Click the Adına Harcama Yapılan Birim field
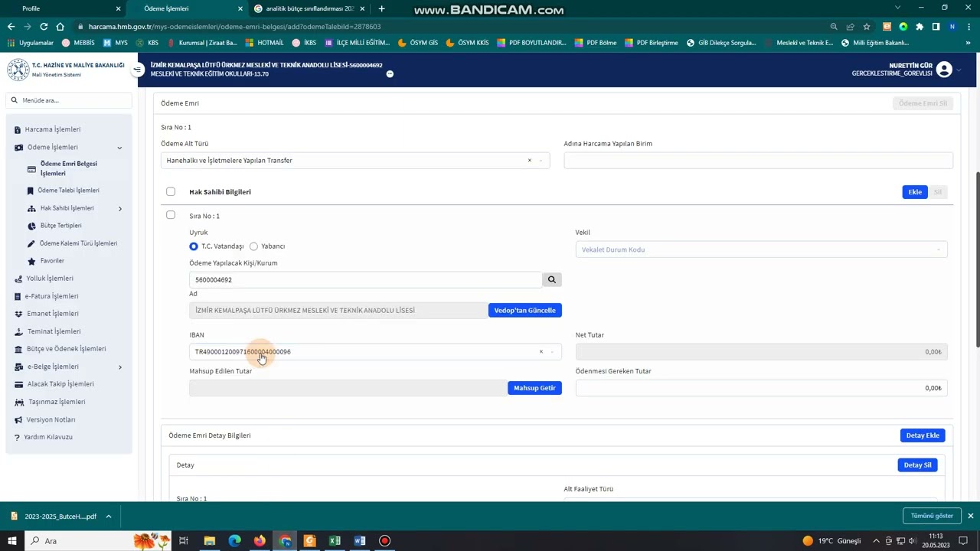This screenshot has height=551, width=980. pos(759,161)
